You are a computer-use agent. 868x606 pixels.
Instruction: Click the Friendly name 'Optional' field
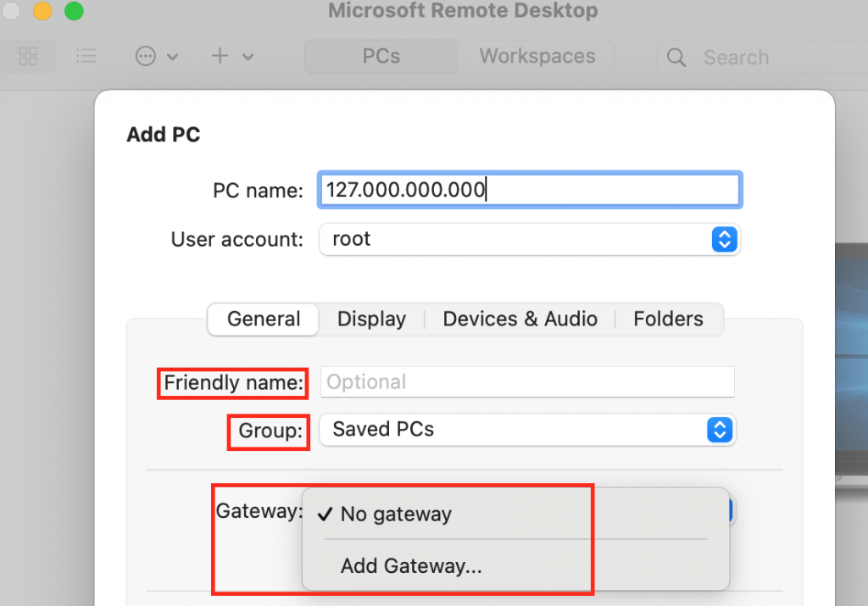526,382
